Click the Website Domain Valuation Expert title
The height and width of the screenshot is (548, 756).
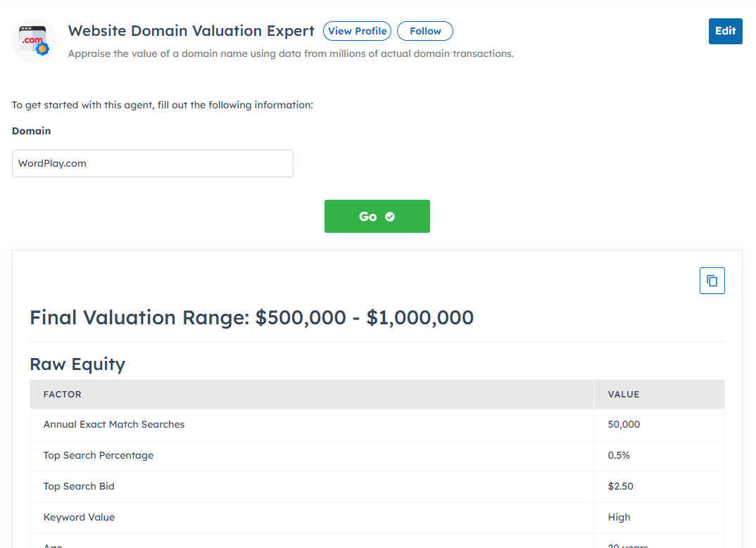click(191, 31)
